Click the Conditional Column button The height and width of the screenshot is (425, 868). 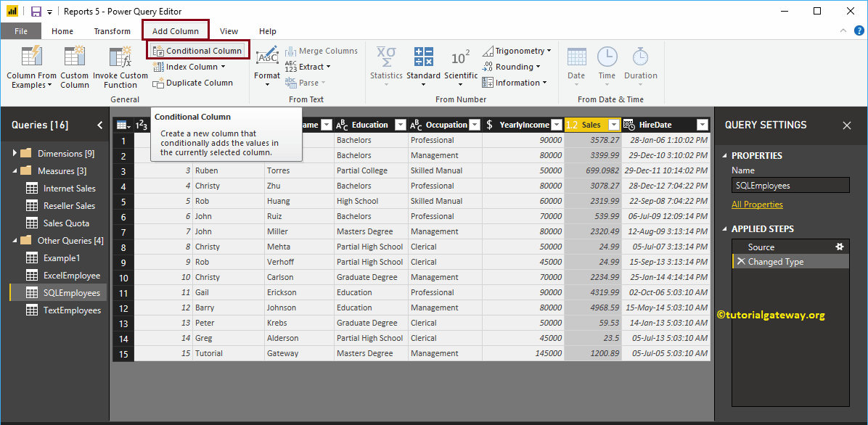[197, 51]
